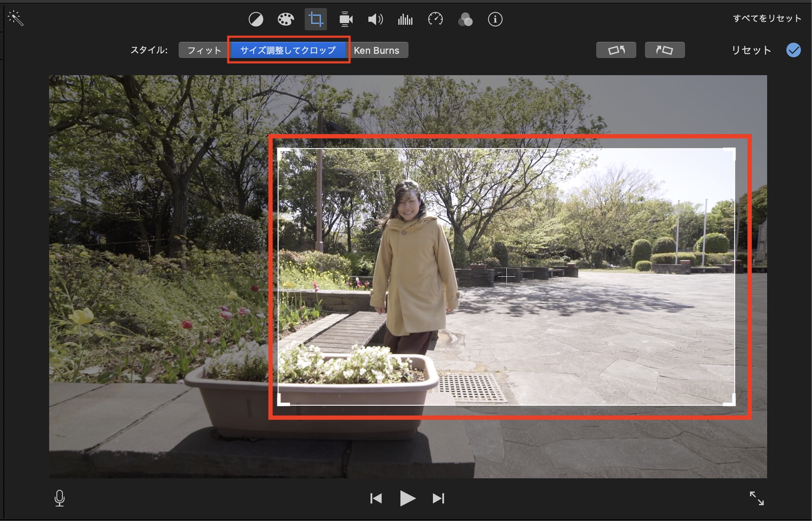Click the リセット button
Viewport: 812px width, 521px height.
pos(751,50)
